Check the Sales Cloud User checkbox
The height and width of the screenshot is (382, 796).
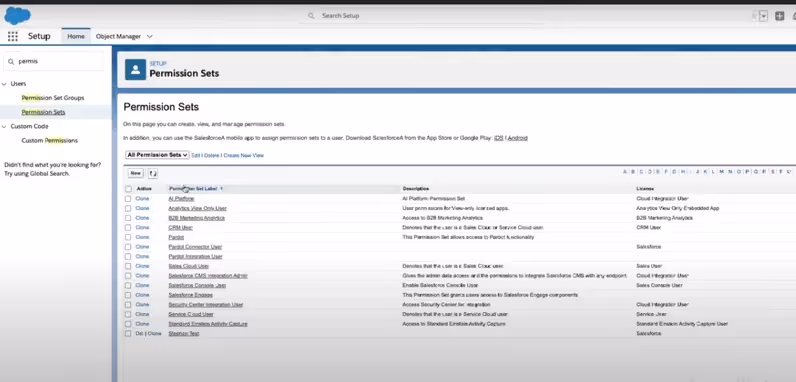tap(128, 266)
